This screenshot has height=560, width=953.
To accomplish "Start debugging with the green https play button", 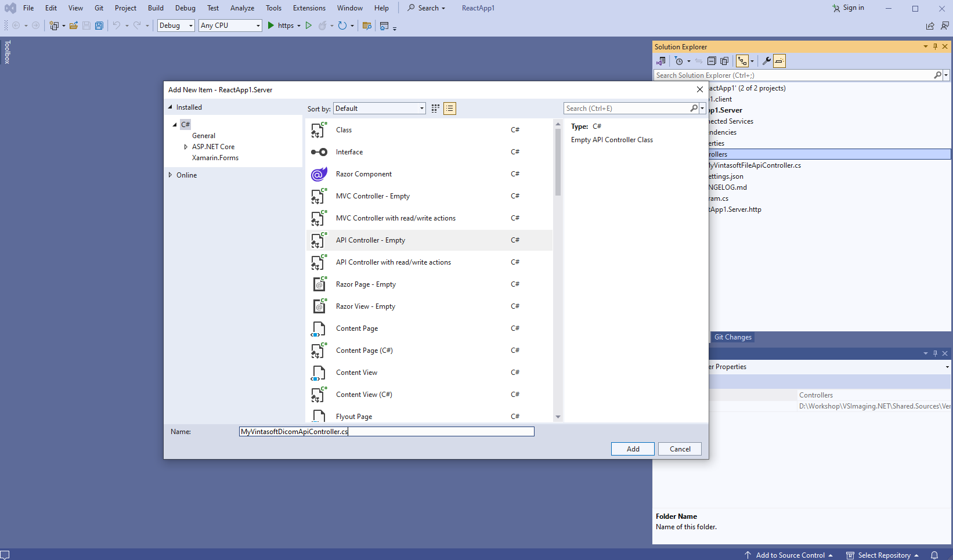I will [271, 26].
